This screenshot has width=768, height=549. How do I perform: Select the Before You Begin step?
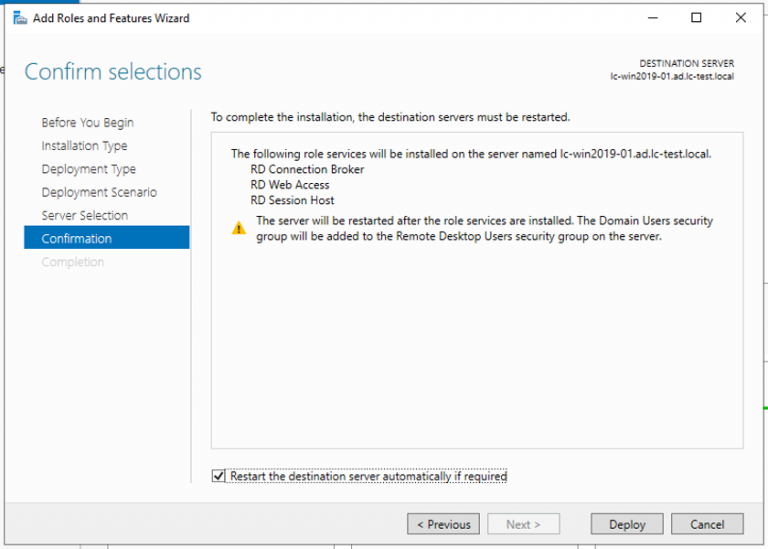(x=87, y=122)
